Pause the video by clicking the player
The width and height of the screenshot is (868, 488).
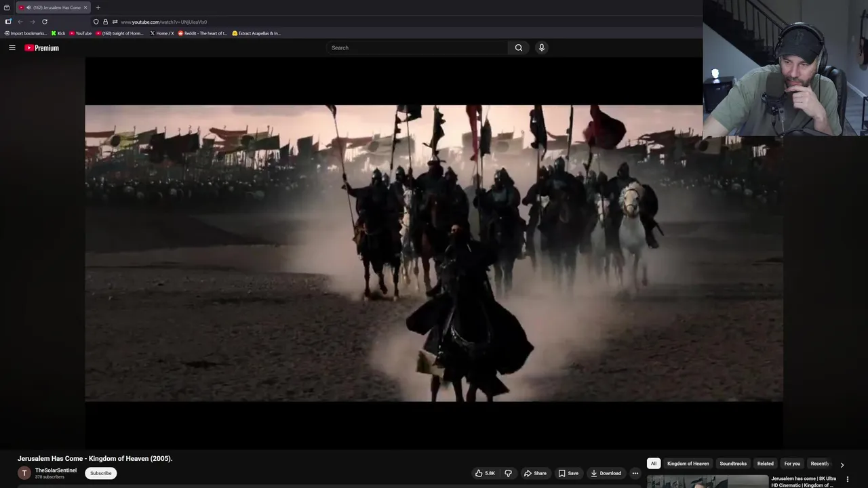434,253
